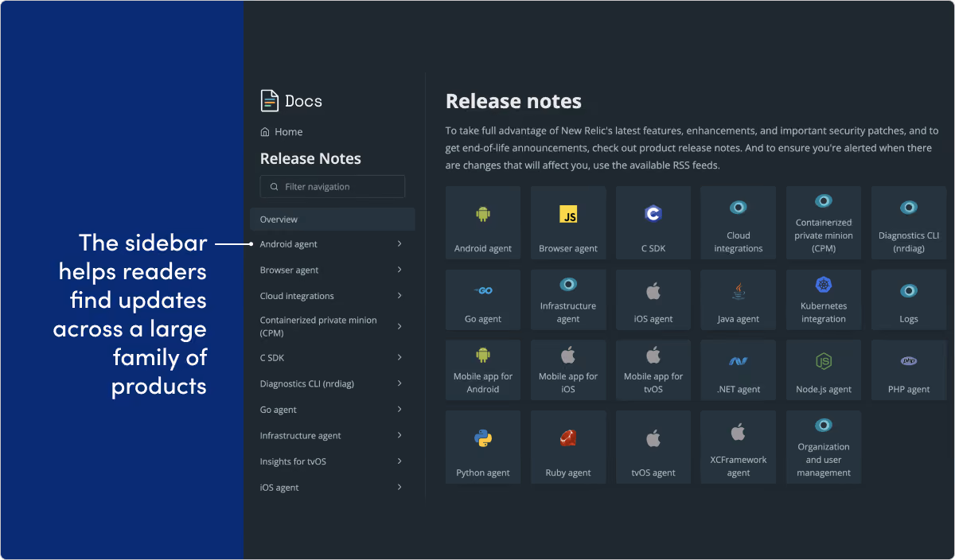Viewport: 955px width, 560px height.
Task: Expand Cloud integrations chevron in sidebar
Action: coord(400,295)
